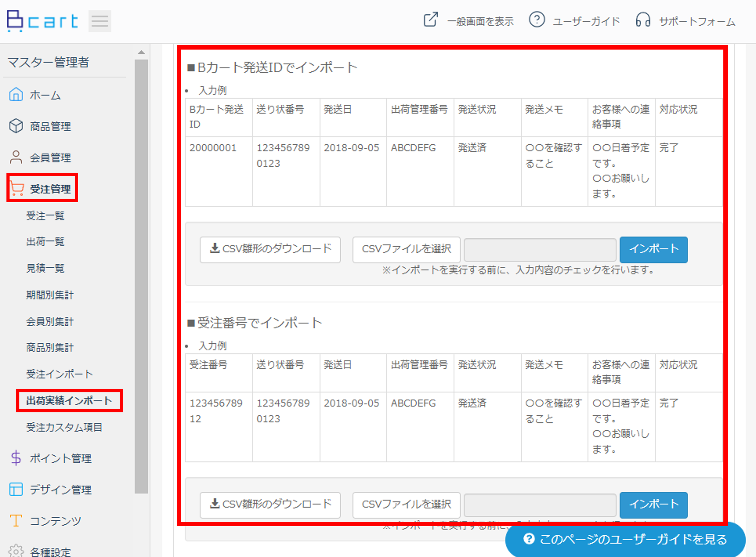Screen dimensions: 756x557
Task: Click Bカート発送ID column header
Action: tap(218, 117)
